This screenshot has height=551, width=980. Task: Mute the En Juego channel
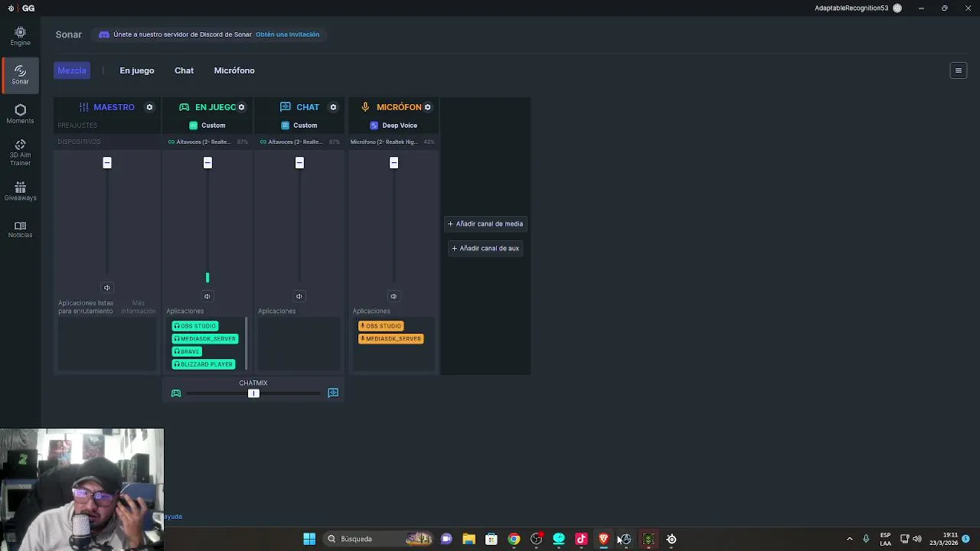coord(207,296)
